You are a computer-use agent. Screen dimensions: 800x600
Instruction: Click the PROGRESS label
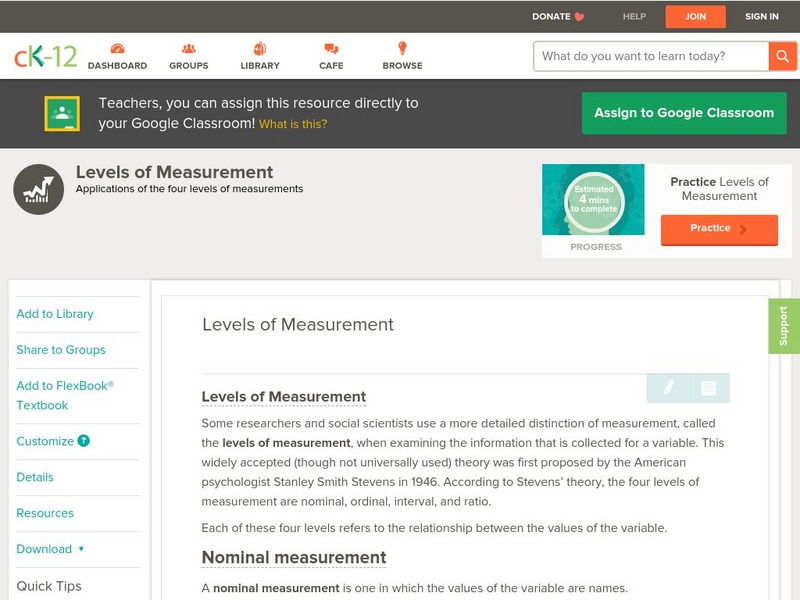click(x=595, y=246)
